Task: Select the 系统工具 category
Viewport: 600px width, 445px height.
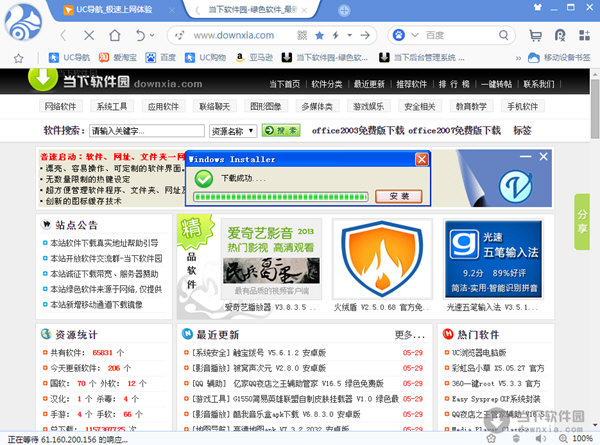Action: click(x=111, y=106)
